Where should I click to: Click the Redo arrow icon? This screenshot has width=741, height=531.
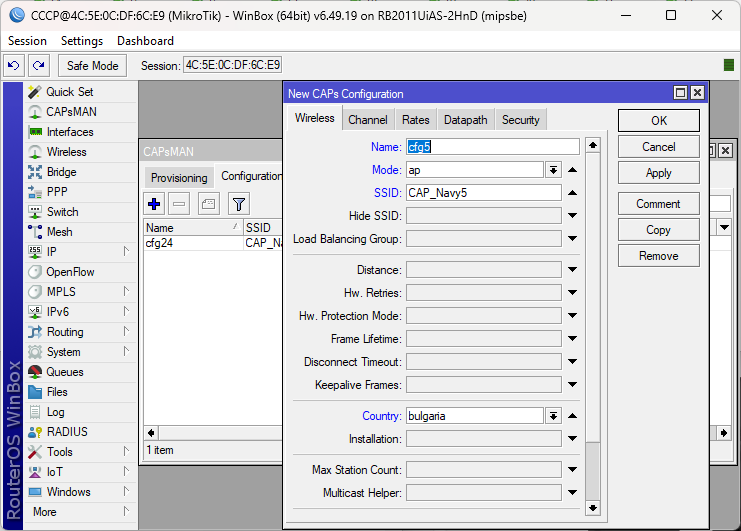[39, 65]
